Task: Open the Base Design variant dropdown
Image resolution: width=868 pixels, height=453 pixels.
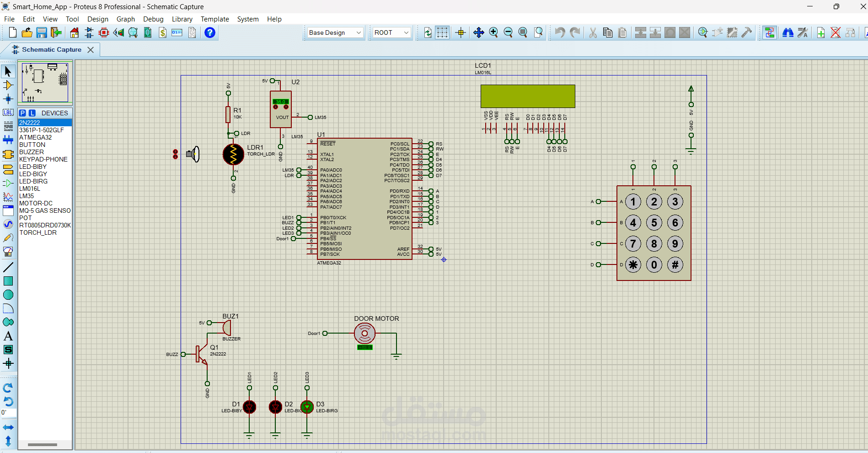Action: coord(336,32)
